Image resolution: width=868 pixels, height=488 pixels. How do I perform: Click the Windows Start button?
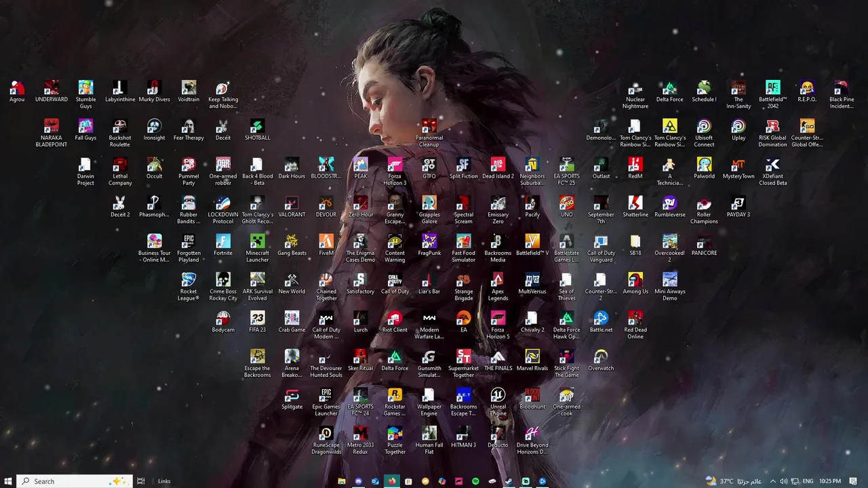click(8, 481)
